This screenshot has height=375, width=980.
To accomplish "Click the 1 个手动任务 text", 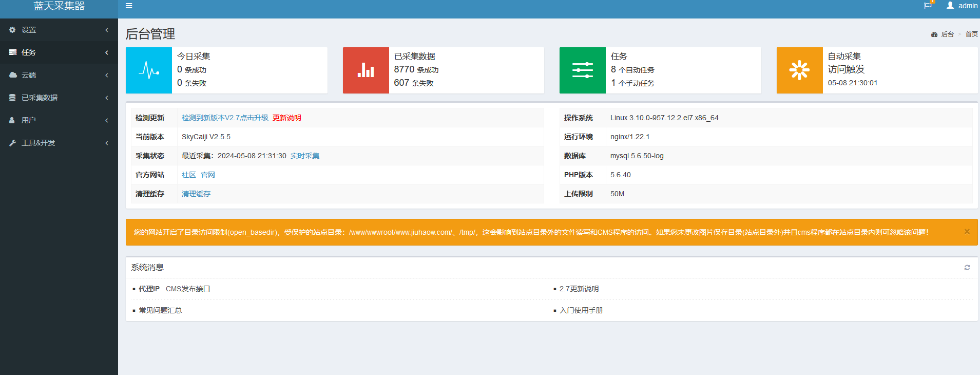I will click(632, 83).
